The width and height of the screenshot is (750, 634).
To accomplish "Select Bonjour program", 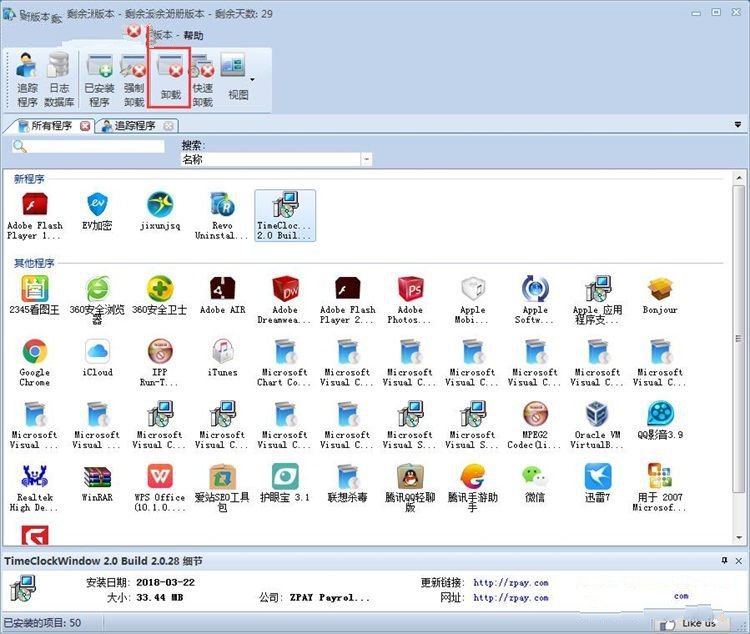I will pos(660,295).
